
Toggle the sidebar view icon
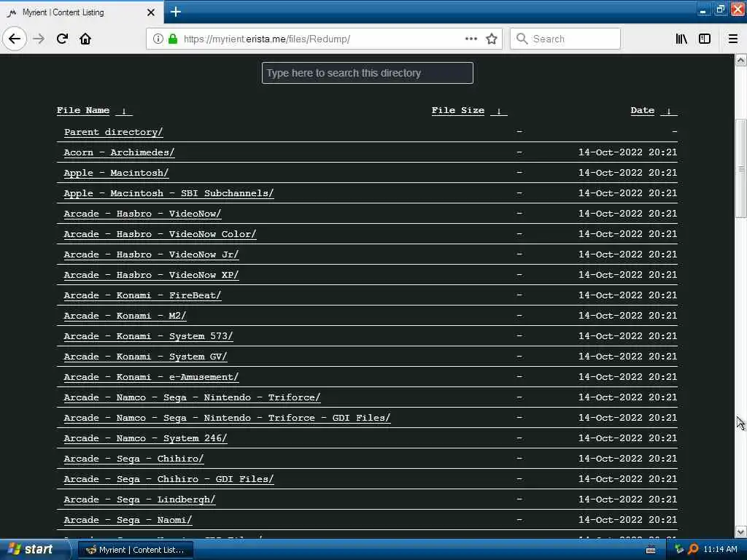[705, 39]
